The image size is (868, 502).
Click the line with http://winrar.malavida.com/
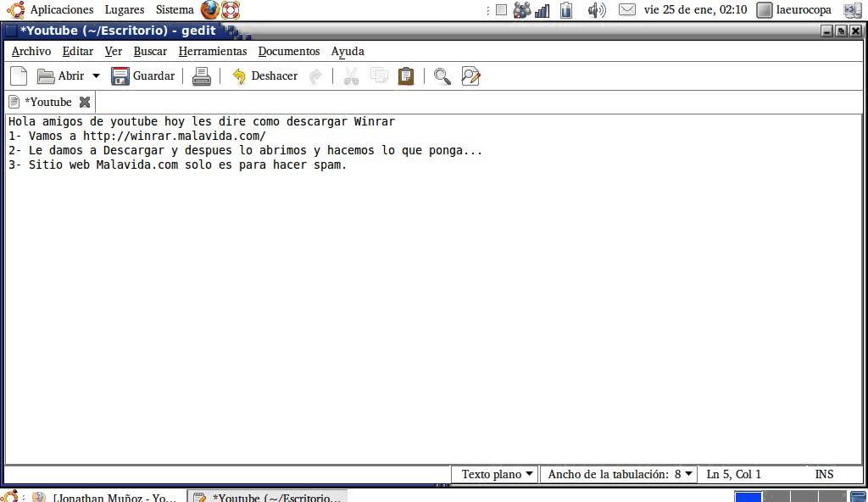click(x=136, y=136)
